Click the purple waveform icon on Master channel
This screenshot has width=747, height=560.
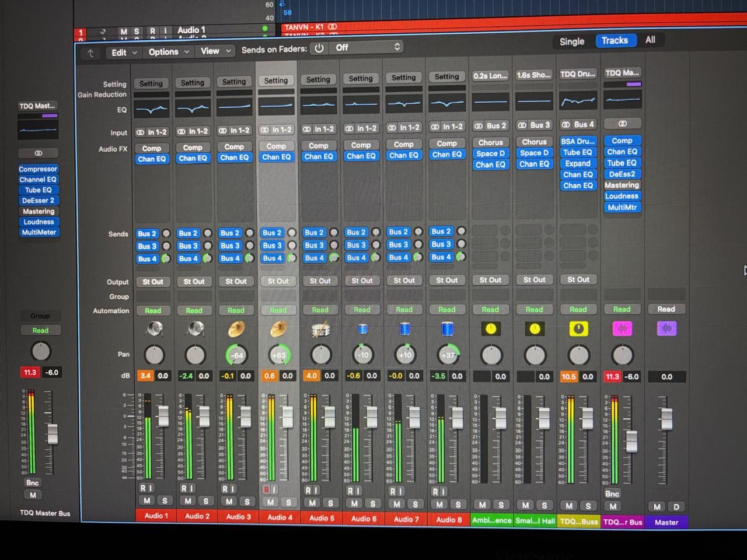(x=666, y=329)
